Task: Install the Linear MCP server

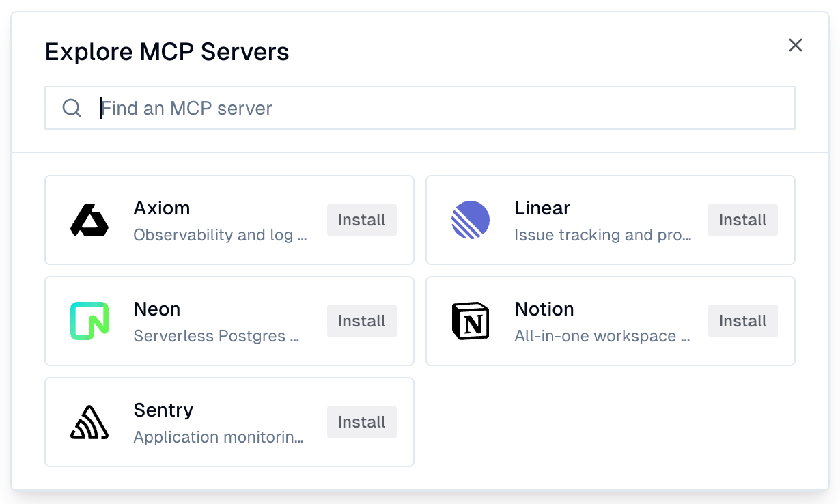Action: (742, 219)
